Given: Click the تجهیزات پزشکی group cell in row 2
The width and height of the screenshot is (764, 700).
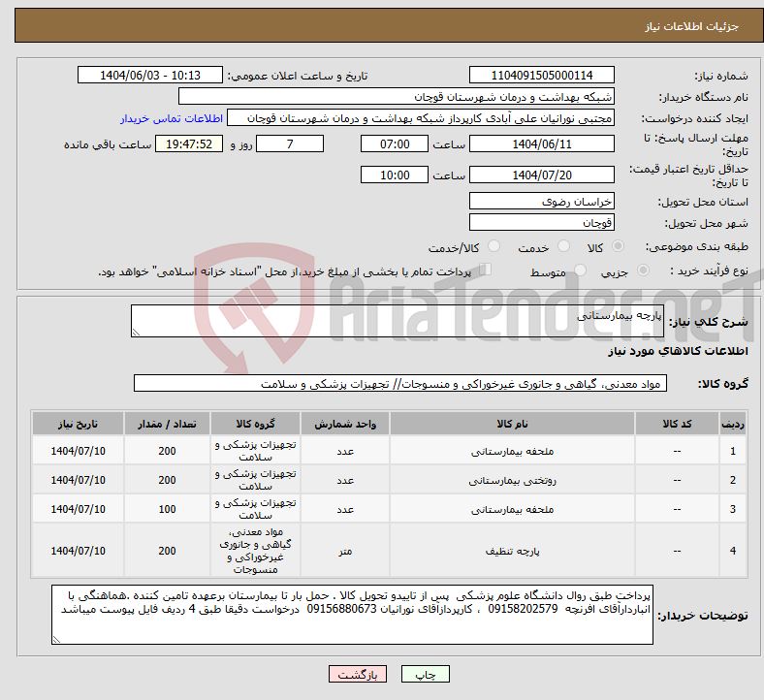Looking at the screenshot, I should click(x=255, y=480).
